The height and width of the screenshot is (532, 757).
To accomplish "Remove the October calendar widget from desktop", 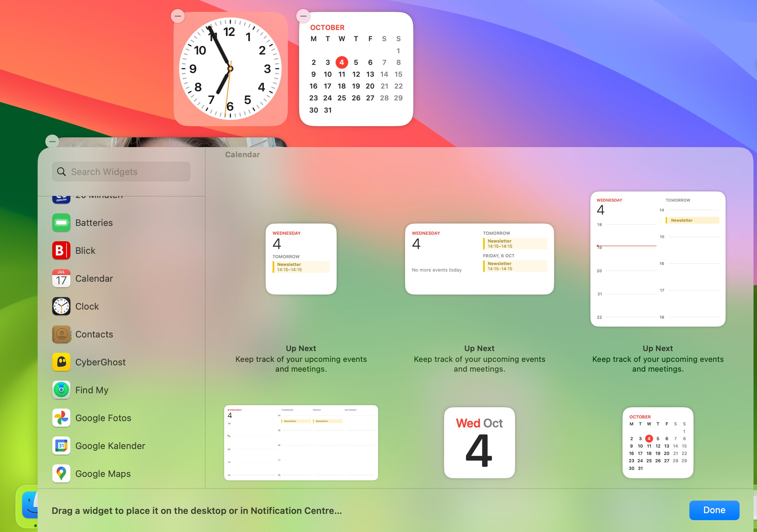I will [303, 16].
